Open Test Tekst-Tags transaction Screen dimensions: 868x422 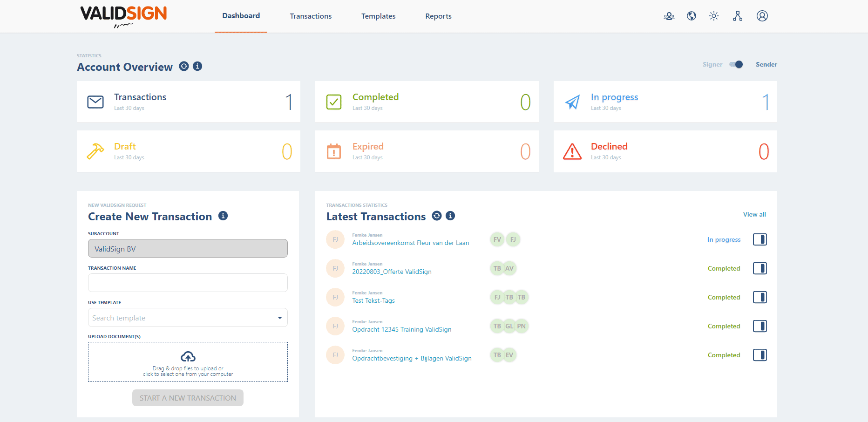pyautogui.click(x=373, y=300)
